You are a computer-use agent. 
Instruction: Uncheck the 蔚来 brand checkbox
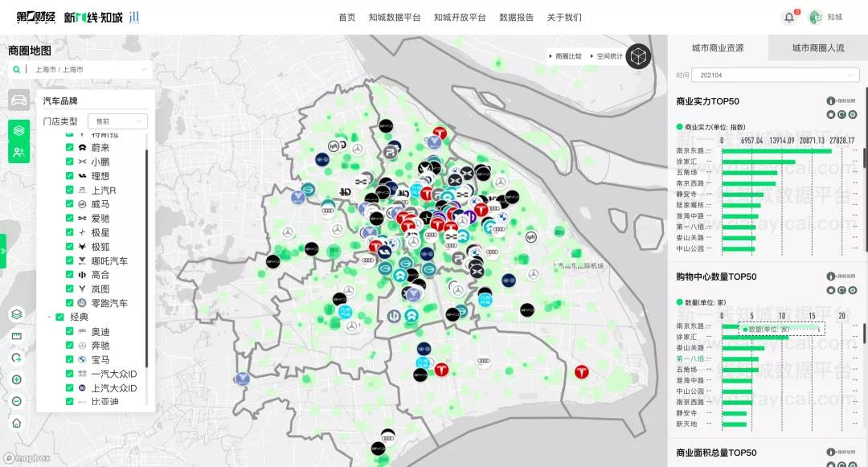coord(70,148)
